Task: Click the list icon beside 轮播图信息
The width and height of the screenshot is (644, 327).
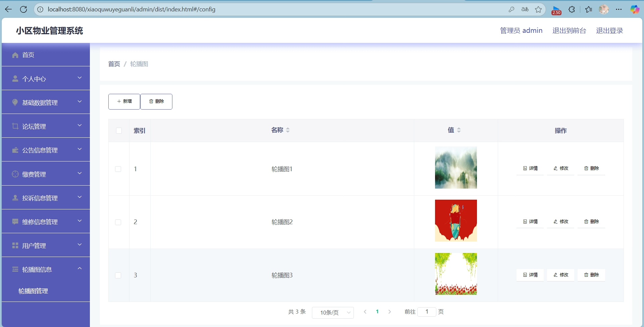Action: 15,269
